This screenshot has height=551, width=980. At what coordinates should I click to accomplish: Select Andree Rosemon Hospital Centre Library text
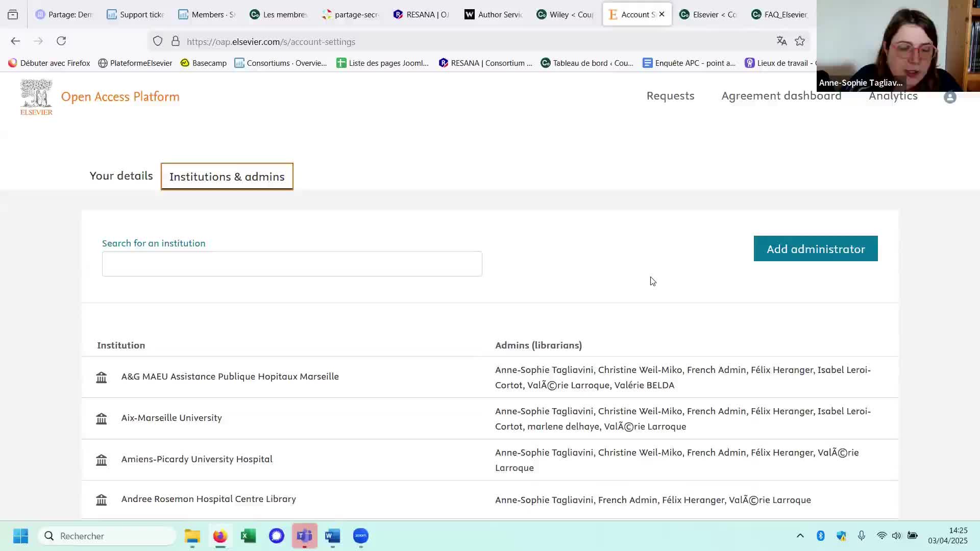click(209, 499)
